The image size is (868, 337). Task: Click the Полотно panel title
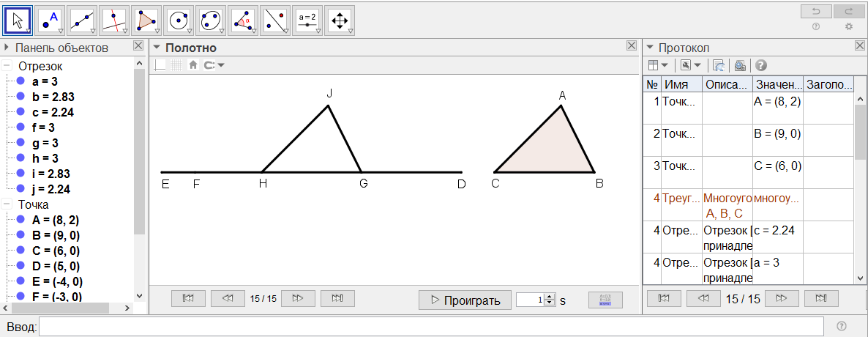(190, 48)
